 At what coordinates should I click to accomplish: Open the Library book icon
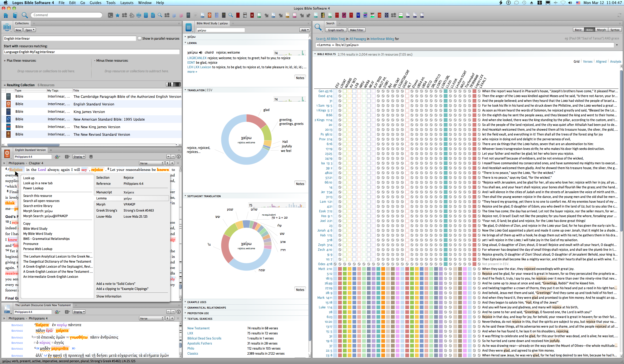(x=15, y=15)
